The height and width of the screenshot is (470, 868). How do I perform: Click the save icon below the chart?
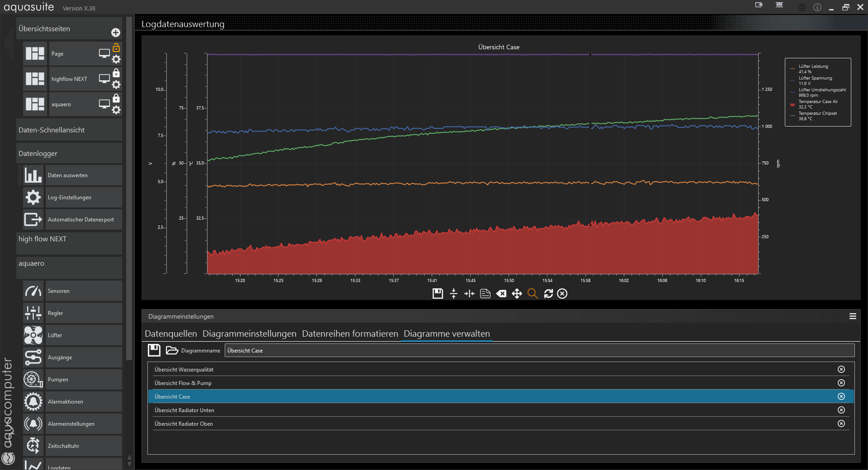click(x=437, y=294)
